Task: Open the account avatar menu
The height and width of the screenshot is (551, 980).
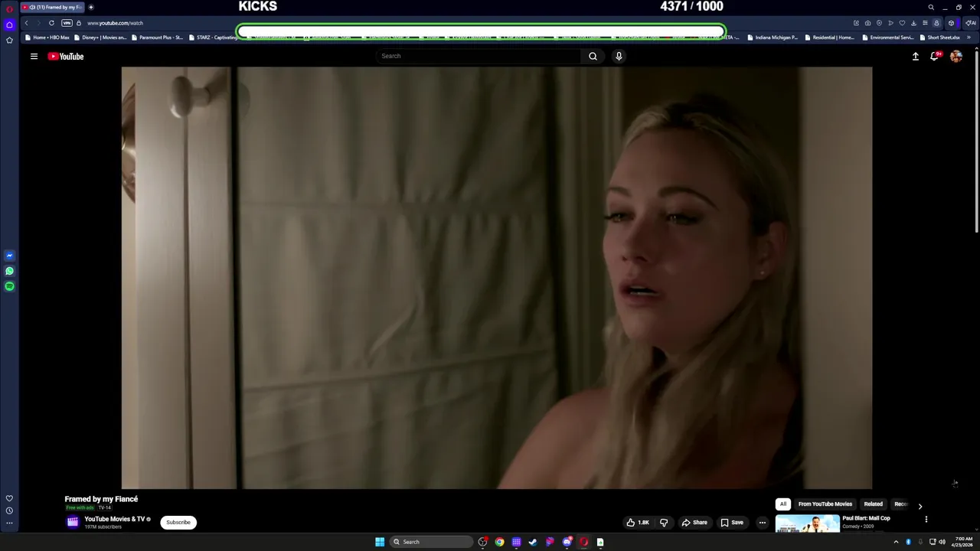Action: pyautogui.click(x=956, y=56)
